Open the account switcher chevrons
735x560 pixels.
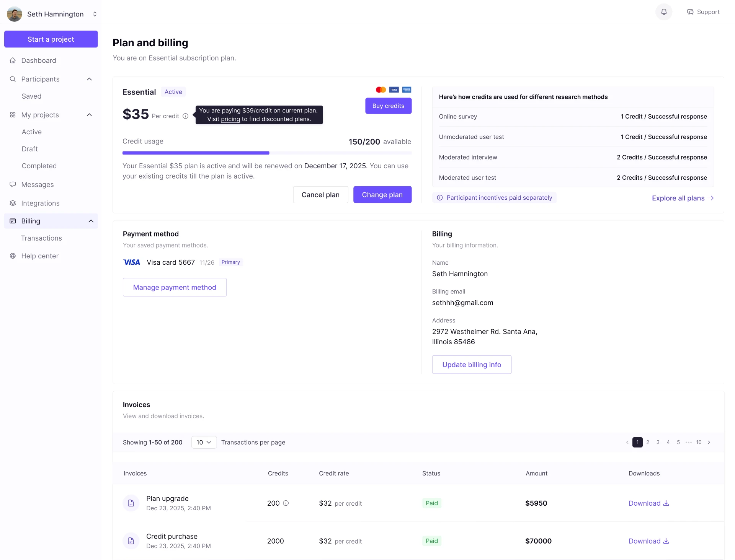tap(95, 14)
